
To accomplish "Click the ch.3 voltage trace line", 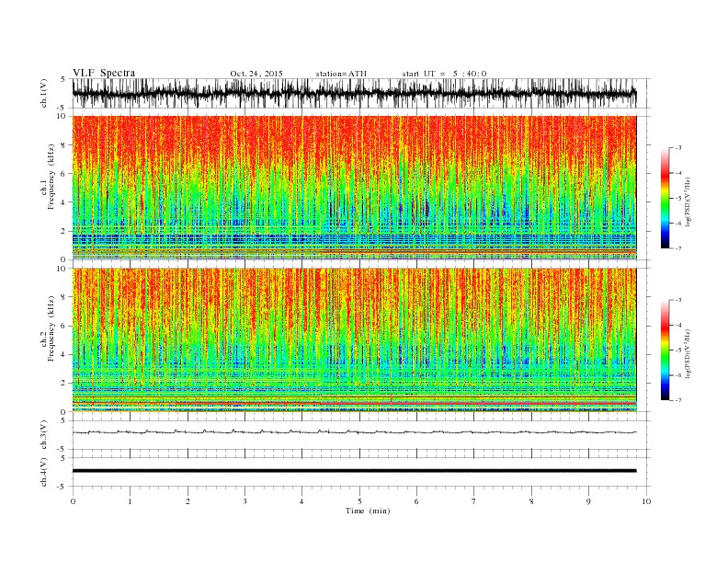I will (354, 432).
